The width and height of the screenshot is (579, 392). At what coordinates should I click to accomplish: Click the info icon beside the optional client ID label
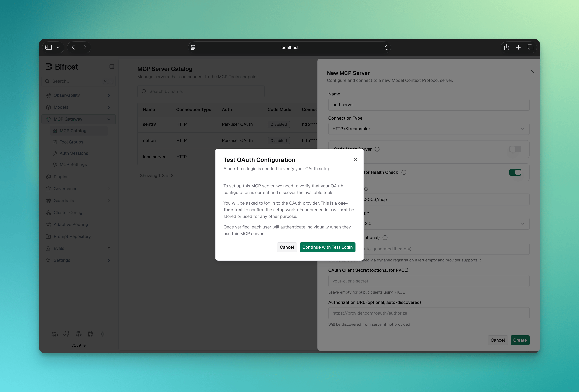[385, 238]
